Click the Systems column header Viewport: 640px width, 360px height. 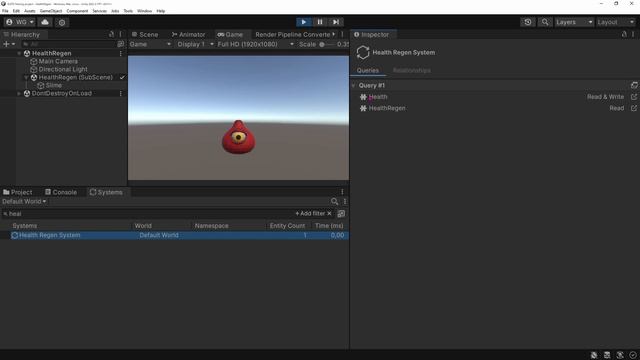coord(24,226)
